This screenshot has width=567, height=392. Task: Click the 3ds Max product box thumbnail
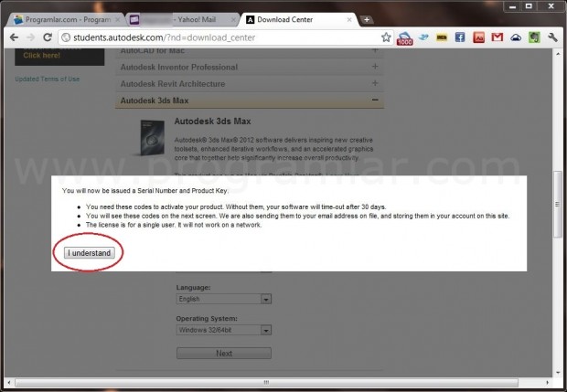(152, 138)
